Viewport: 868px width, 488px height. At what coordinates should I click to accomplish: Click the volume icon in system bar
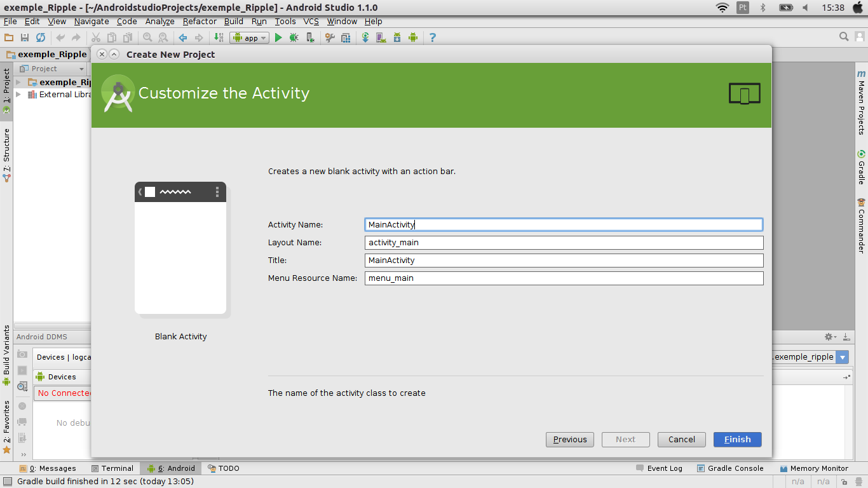pyautogui.click(x=805, y=8)
